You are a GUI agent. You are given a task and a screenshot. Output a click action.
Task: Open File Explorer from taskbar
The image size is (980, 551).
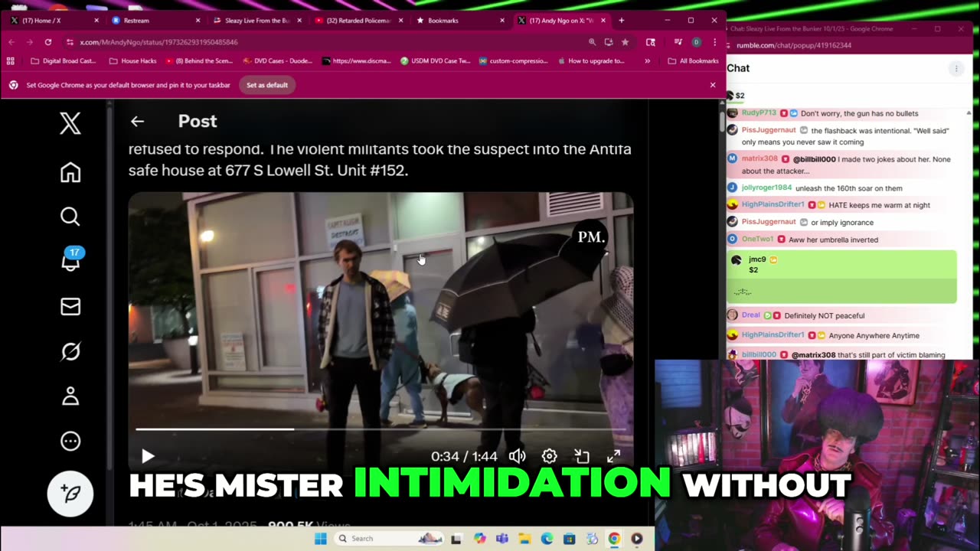pos(524,539)
